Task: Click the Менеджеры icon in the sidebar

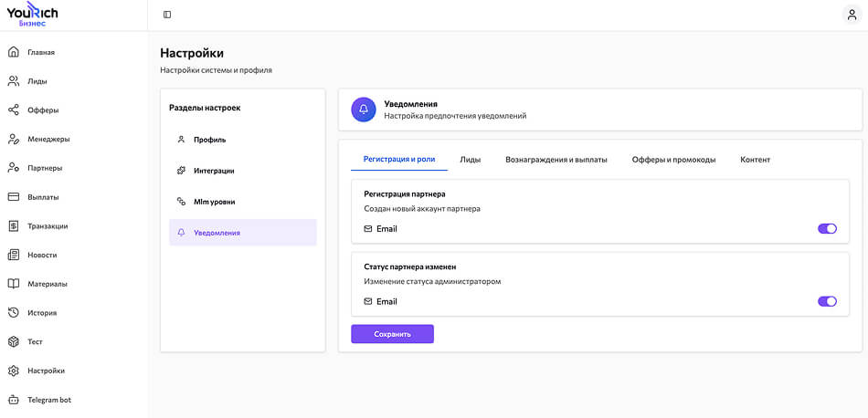Action: click(14, 139)
